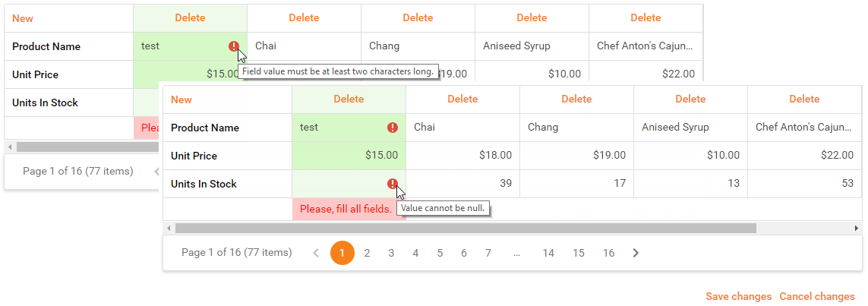Click left arrow of back grid horizontal scrollbar
868x306 pixels.
(x=10, y=147)
